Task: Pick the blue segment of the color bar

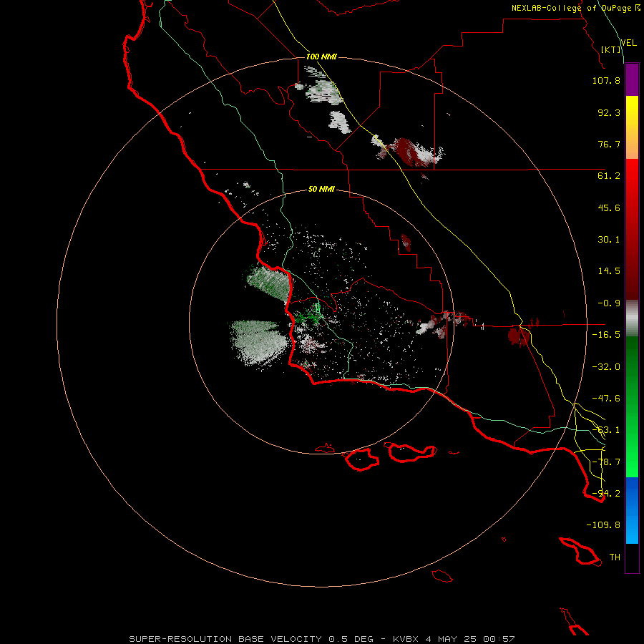Action: [632, 510]
